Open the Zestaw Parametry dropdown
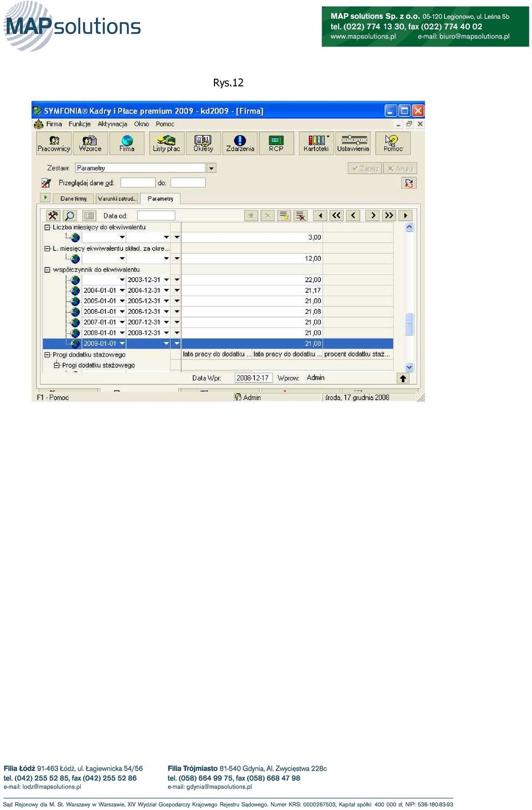Viewport: 532px width, 810px height. 211,168
